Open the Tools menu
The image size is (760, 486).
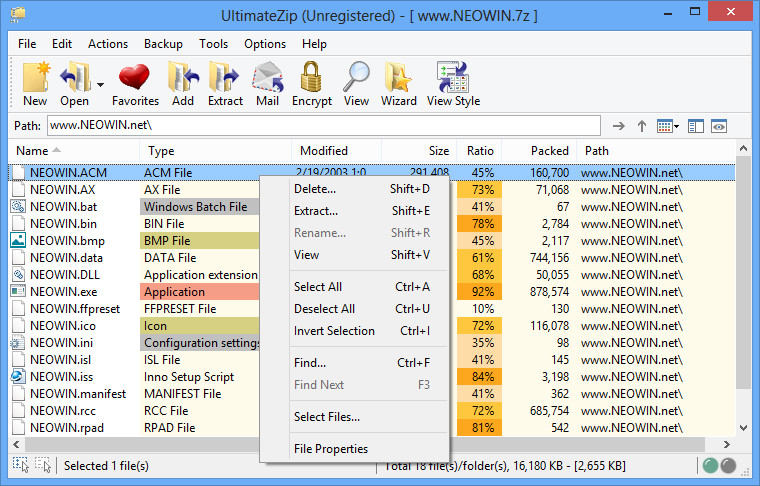click(x=213, y=44)
